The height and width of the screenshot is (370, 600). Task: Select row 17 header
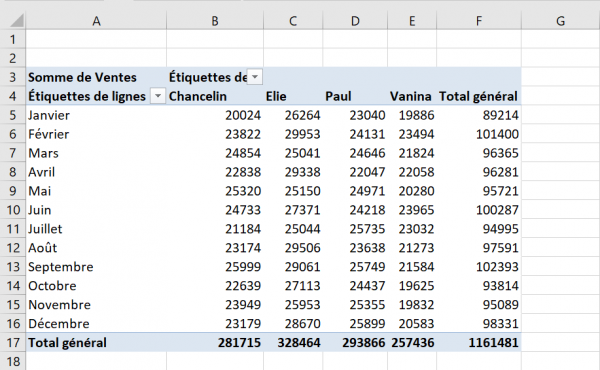(13, 342)
